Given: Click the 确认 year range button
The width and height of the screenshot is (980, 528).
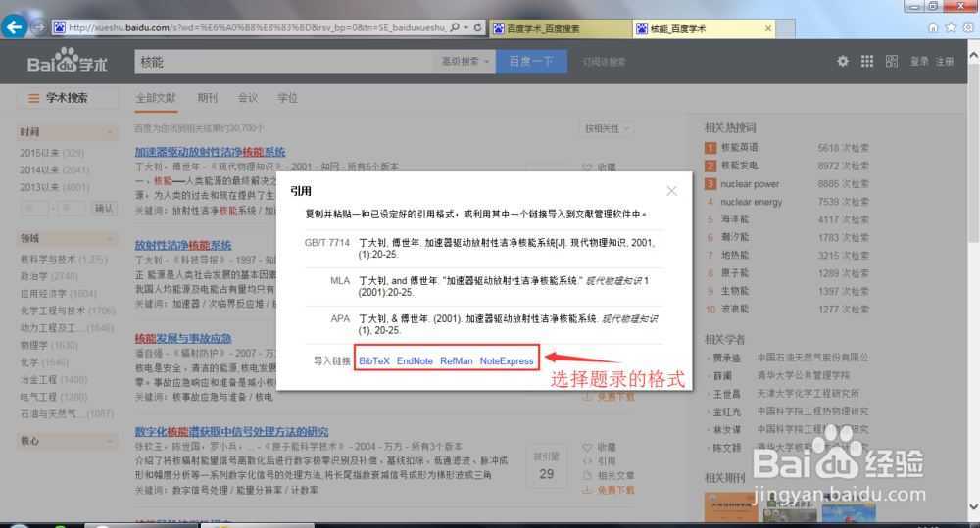Looking at the screenshot, I should tap(104, 208).
